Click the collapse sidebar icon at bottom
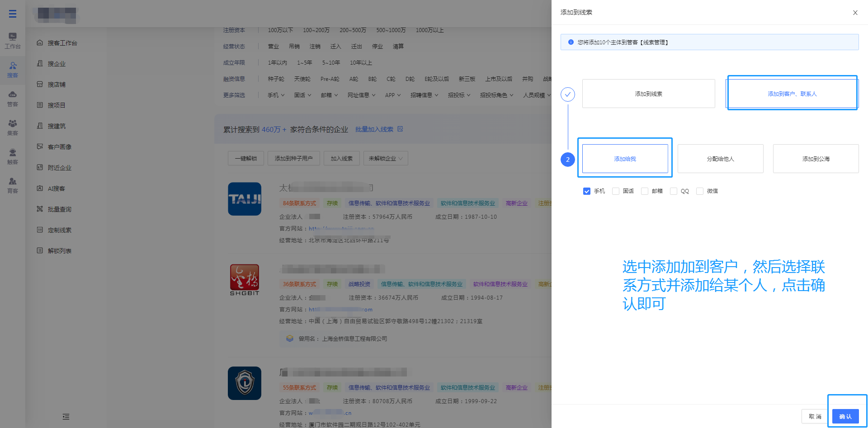This screenshot has height=428, width=868. 66,417
